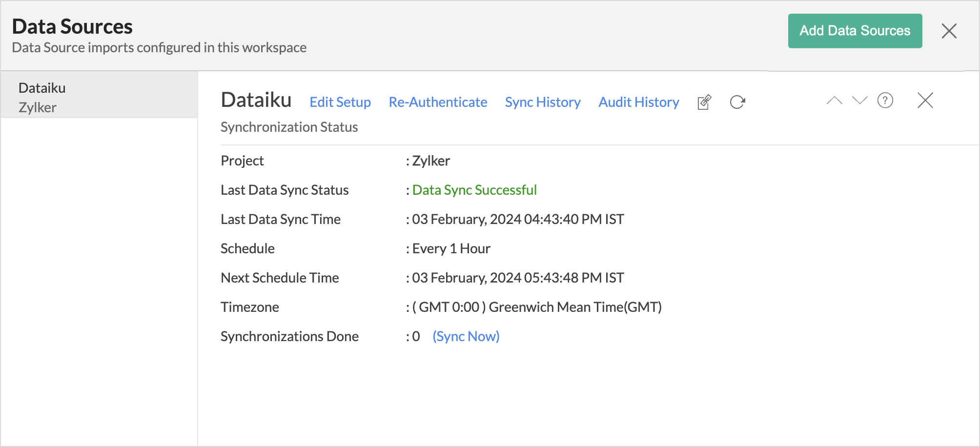Click the Sync Now link
Image resolution: width=980 pixels, height=447 pixels.
pos(466,336)
